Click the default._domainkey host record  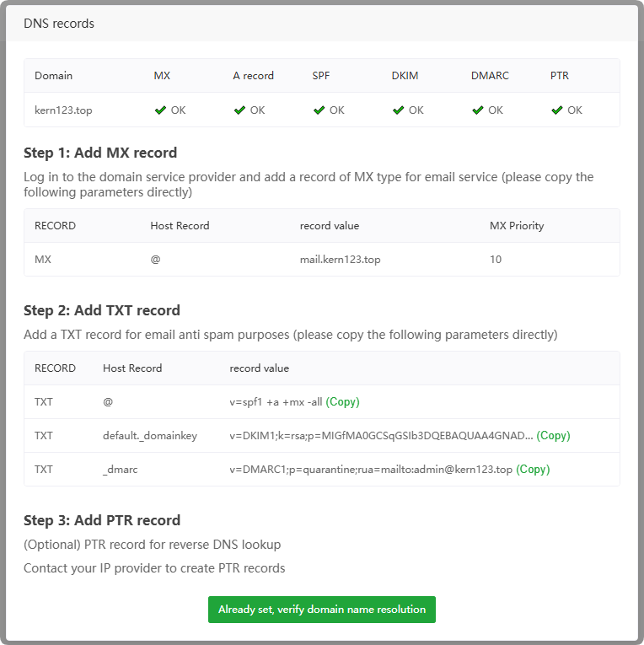150,436
